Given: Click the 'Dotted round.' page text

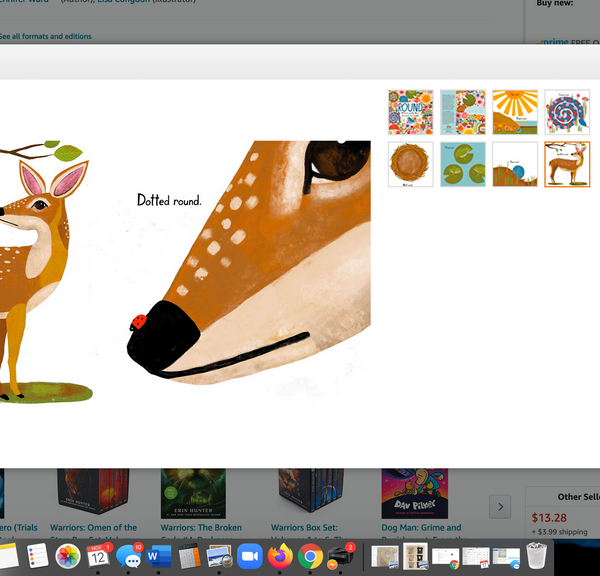Looking at the screenshot, I should tap(169, 200).
